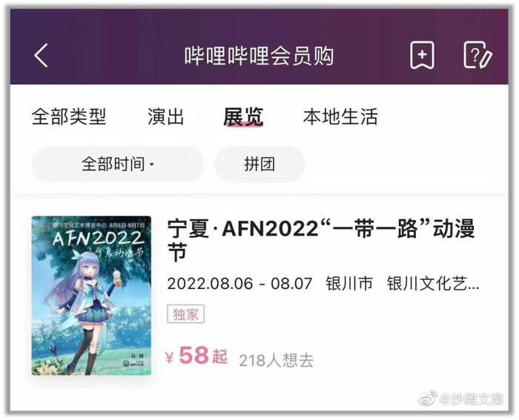Image resolution: width=519 pixels, height=420 pixels.
Task: Select the 展览 tab
Action: (243, 117)
